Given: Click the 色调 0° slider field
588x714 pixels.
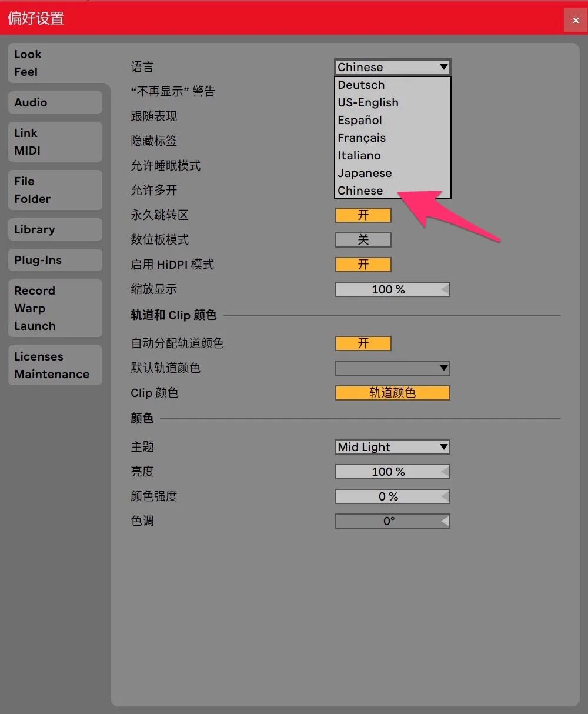Looking at the screenshot, I should (393, 521).
